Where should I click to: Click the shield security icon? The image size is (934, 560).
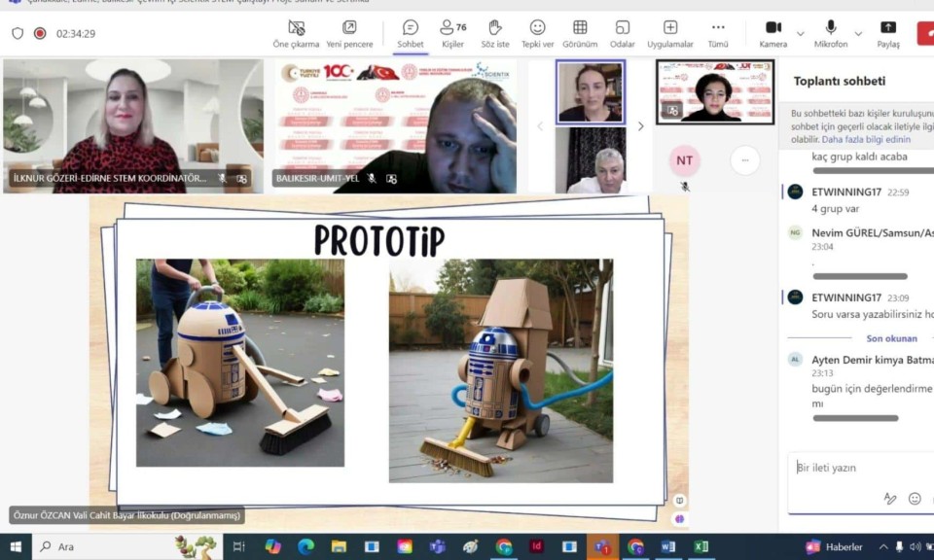pos(18,33)
